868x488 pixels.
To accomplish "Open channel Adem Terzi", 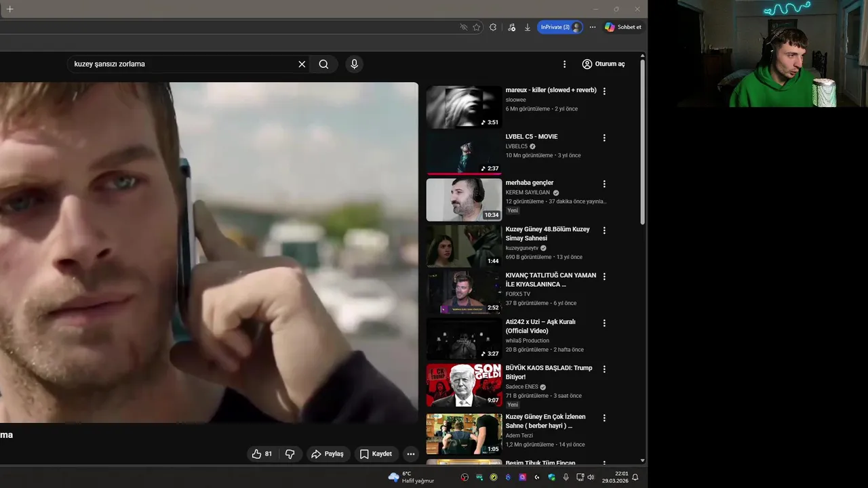I will tap(519, 436).
